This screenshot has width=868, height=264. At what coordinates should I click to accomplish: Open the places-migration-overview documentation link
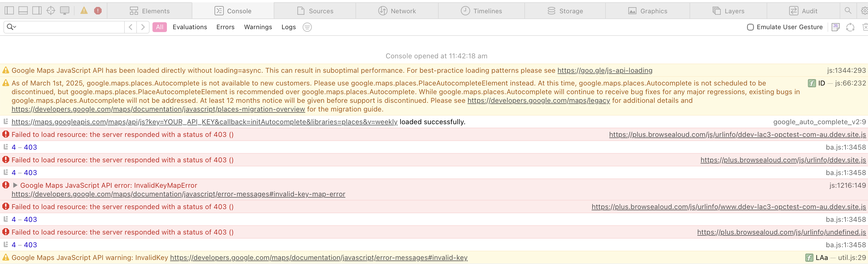pyautogui.click(x=158, y=109)
